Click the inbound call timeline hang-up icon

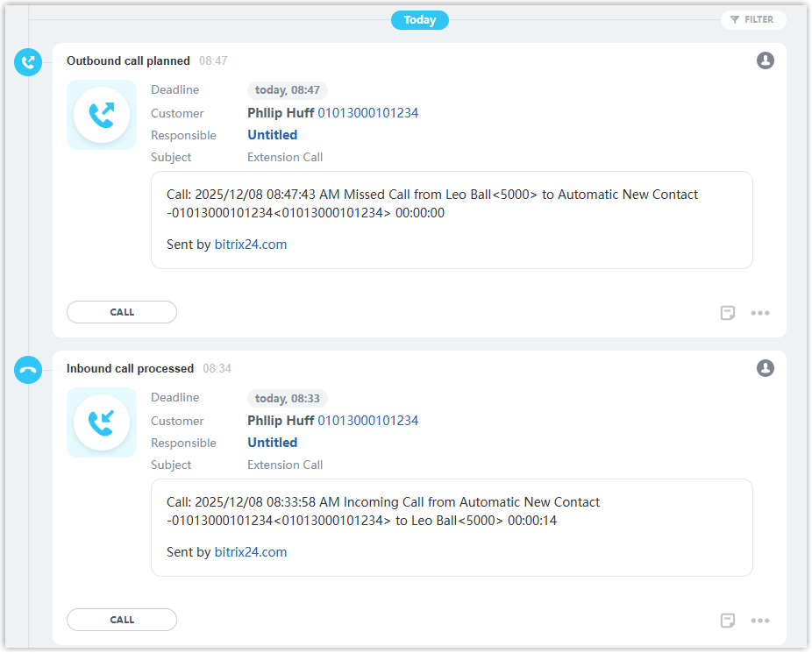(x=28, y=370)
